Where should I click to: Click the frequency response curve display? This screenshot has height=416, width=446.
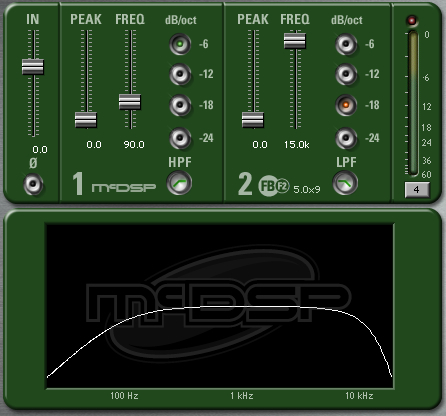[x=220, y=306]
